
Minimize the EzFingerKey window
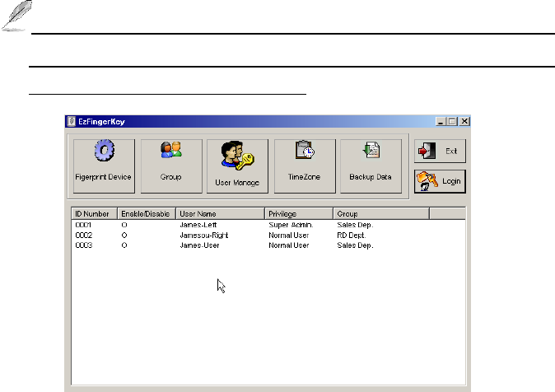[x=441, y=121]
